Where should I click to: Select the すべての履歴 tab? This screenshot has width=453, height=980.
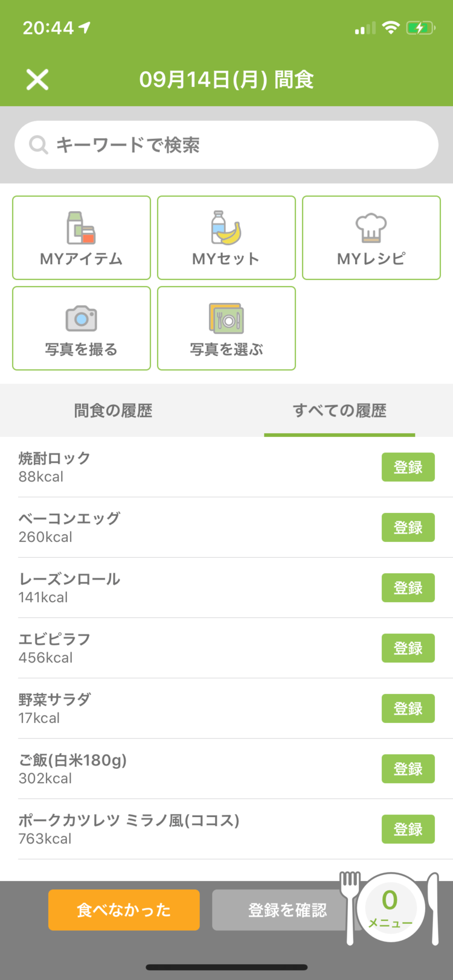[x=339, y=410]
